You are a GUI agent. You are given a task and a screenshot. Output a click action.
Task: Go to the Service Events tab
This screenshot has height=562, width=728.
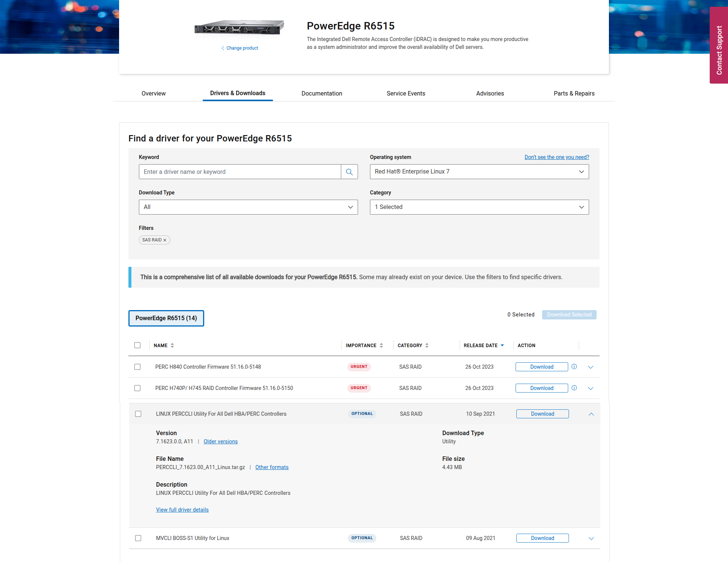click(406, 93)
